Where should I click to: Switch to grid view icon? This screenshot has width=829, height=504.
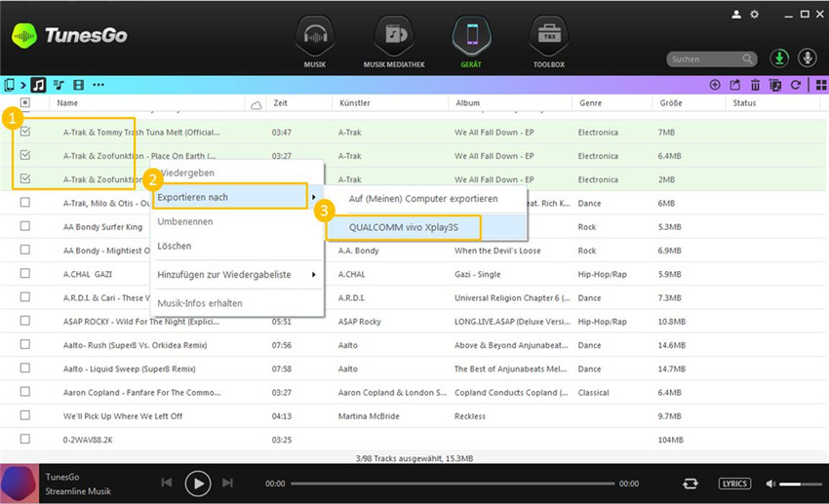click(821, 85)
